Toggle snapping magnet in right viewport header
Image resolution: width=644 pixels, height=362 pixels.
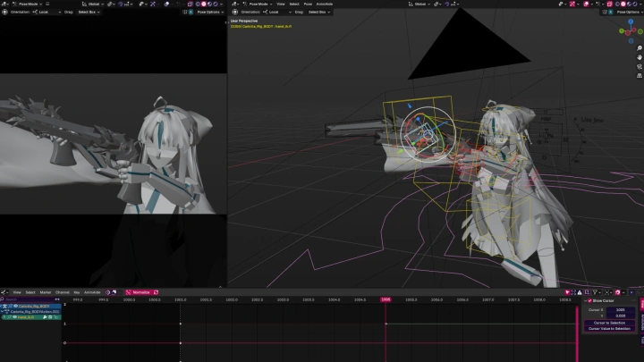coord(447,4)
